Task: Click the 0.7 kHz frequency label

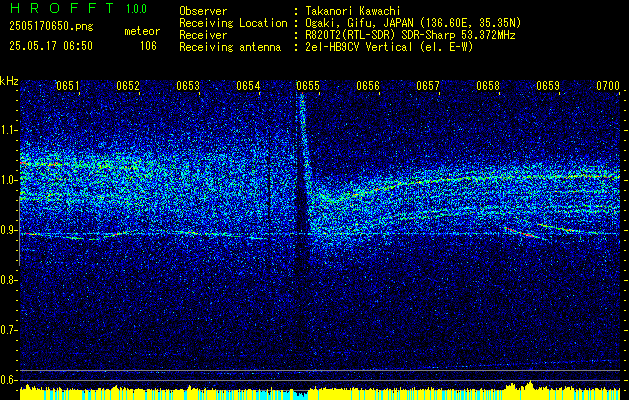Action: (8, 330)
